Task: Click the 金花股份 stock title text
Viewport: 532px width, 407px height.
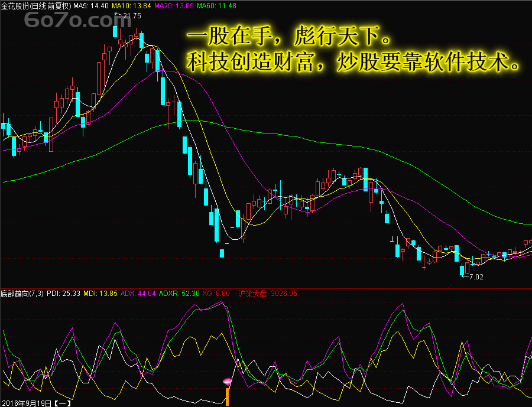Action: pyautogui.click(x=15, y=6)
